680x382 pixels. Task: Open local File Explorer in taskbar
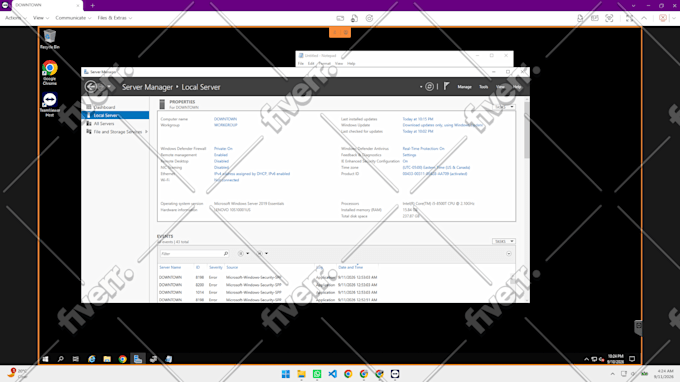point(301,374)
